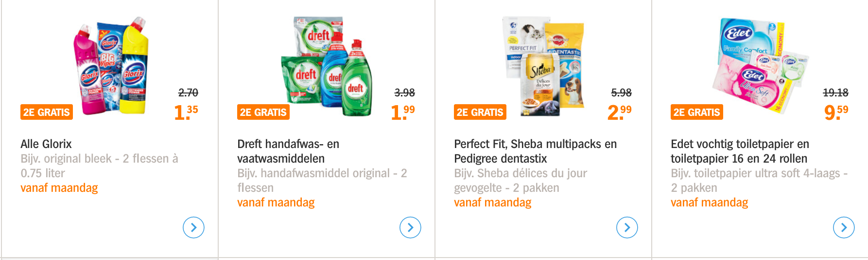Click the Dreft products image
The width and height of the screenshot is (868, 260).
click(x=327, y=67)
